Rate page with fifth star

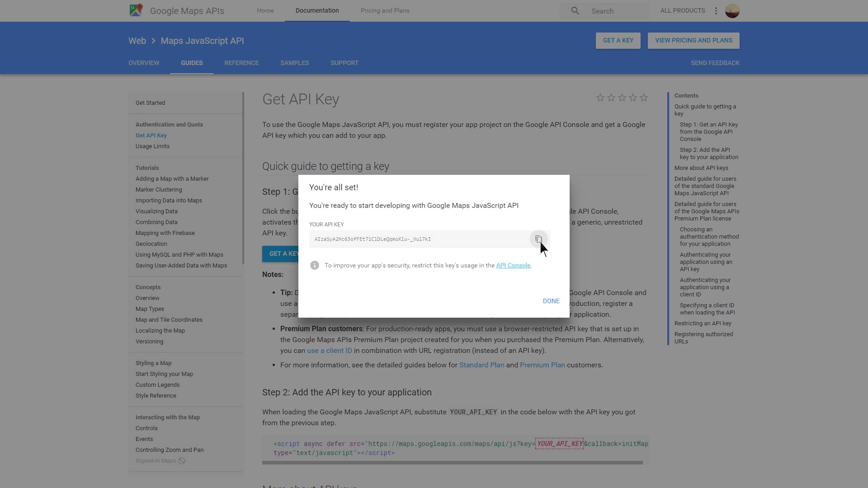tap(644, 98)
